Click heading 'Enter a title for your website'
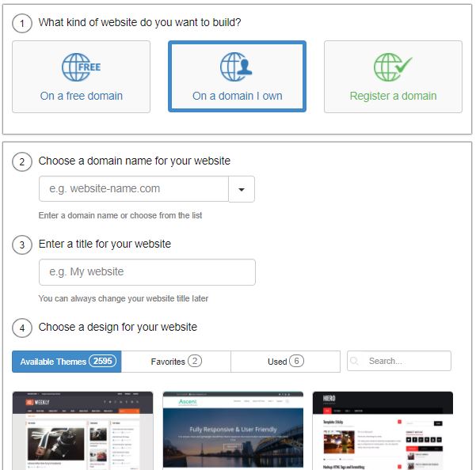 tap(105, 244)
